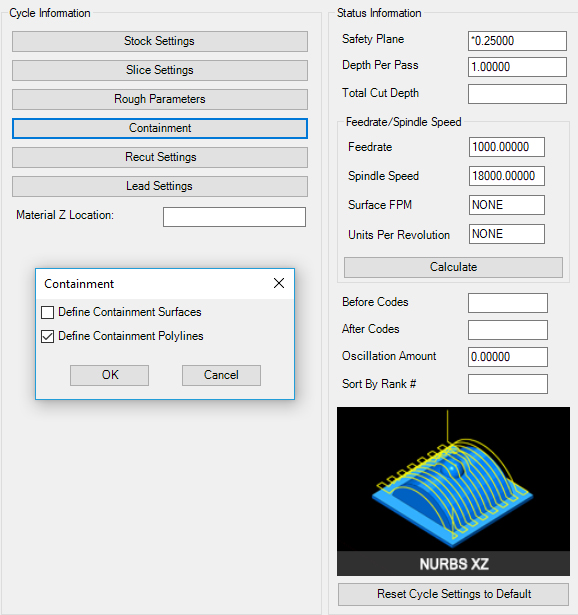The height and width of the screenshot is (615, 578).
Task: Click the NURBS XZ caption text
Action: click(454, 564)
